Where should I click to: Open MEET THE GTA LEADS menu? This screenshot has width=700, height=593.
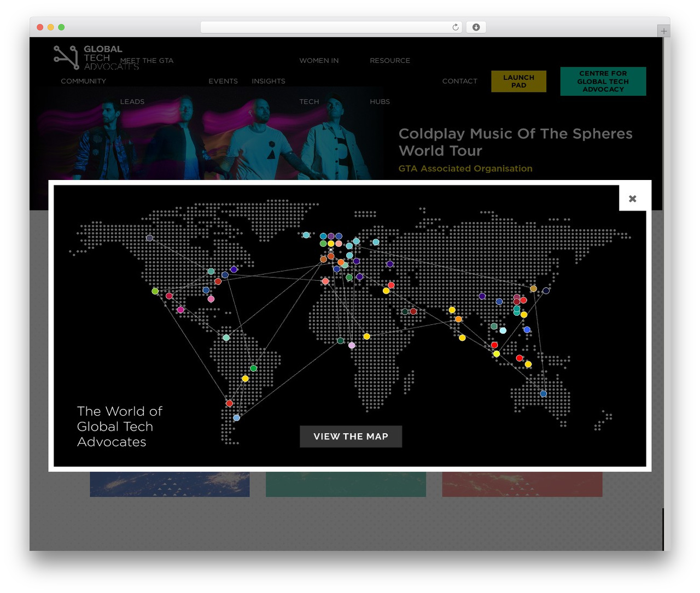point(147,81)
